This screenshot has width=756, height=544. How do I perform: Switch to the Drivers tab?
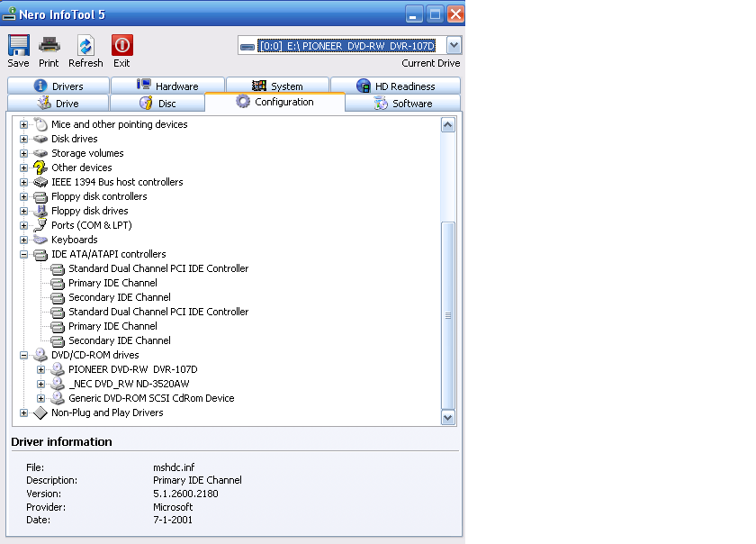coord(58,86)
